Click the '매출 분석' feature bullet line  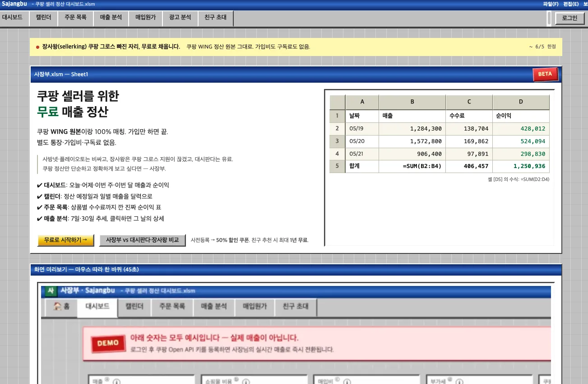[101, 218]
